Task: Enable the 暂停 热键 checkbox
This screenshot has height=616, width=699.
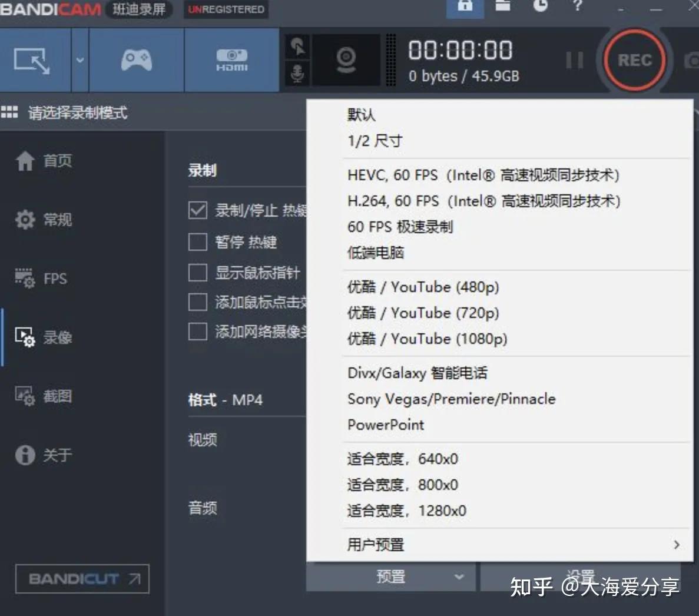Action: (198, 242)
